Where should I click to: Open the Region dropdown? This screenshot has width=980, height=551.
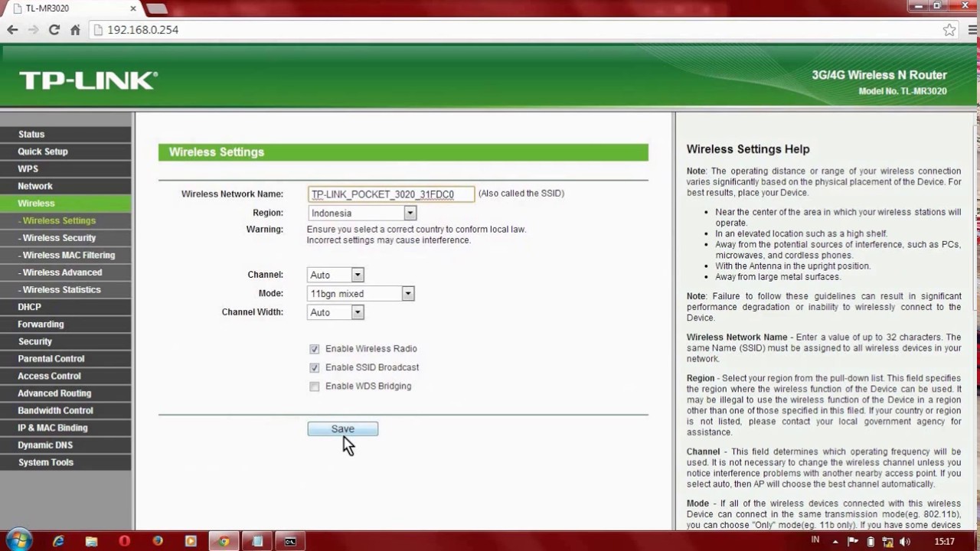point(362,213)
